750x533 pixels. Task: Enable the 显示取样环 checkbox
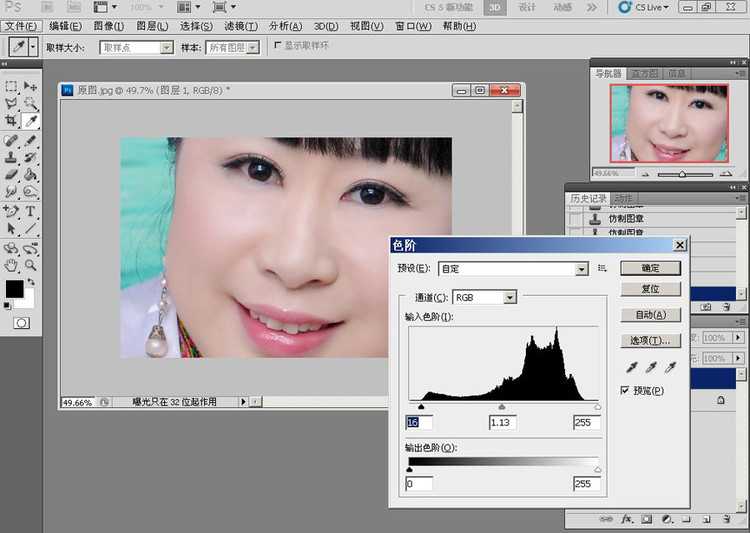pos(277,45)
